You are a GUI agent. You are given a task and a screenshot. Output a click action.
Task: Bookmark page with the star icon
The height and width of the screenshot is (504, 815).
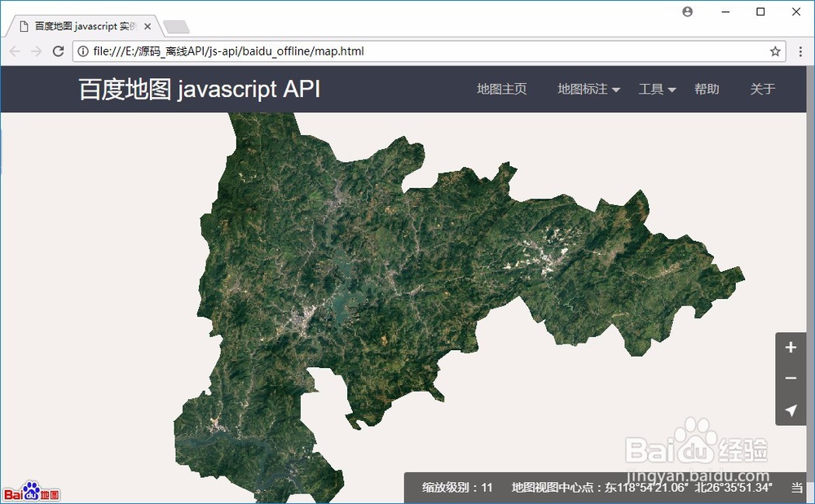coord(775,50)
